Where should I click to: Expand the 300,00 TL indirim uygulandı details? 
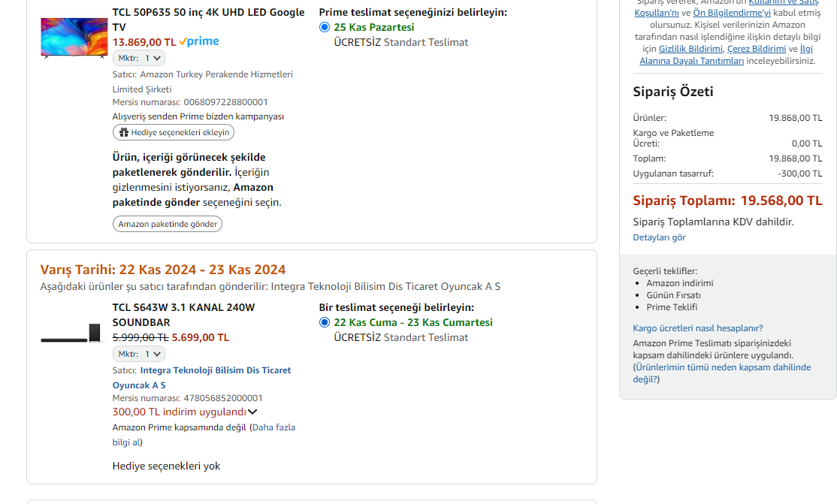[252, 412]
